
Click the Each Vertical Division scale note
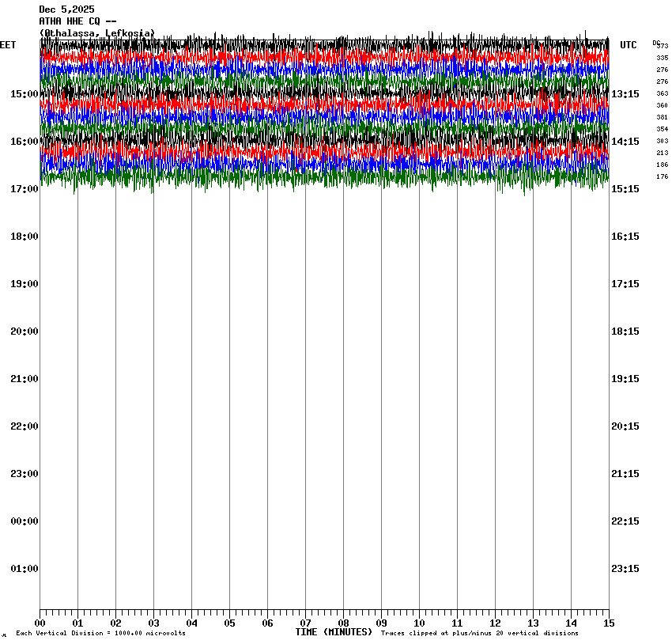click(100, 634)
